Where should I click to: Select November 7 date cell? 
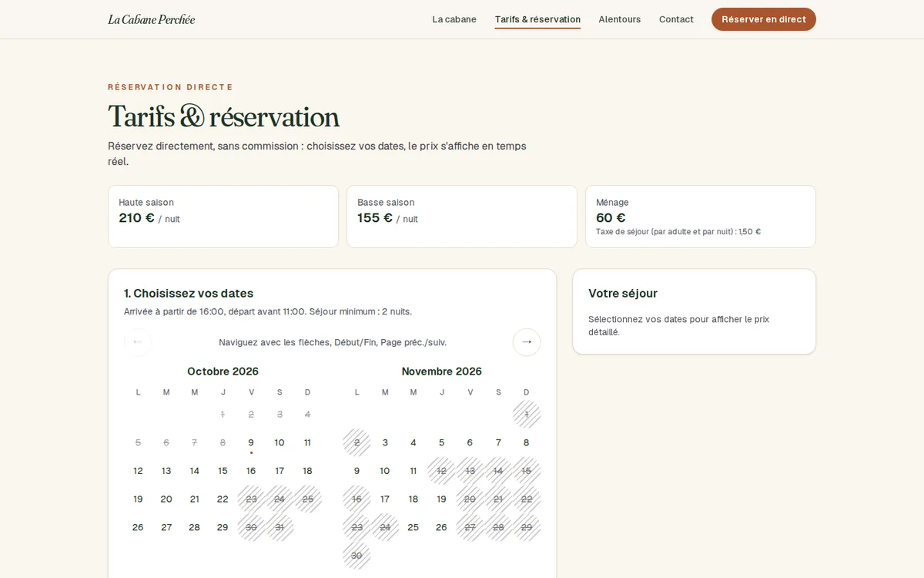point(498,442)
